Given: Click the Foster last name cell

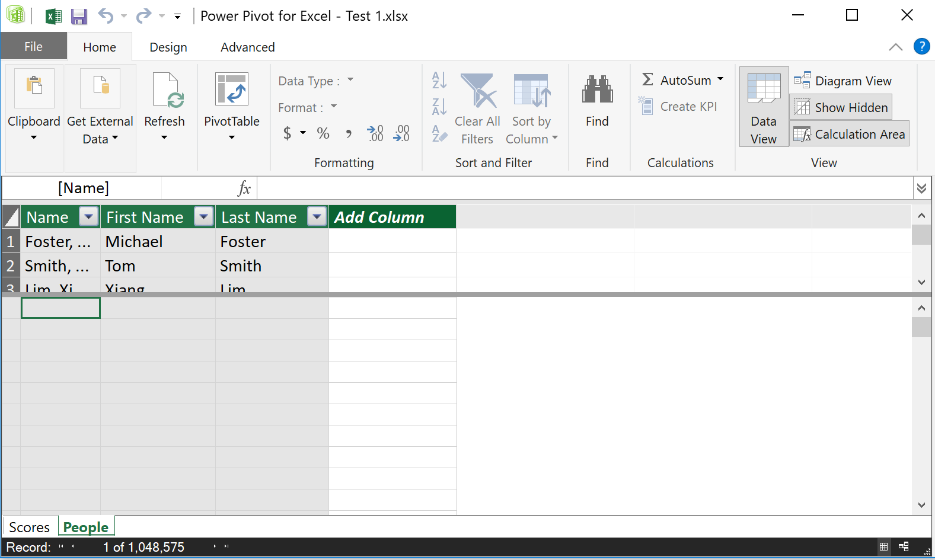Looking at the screenshot, I should [x=272, y=241].
